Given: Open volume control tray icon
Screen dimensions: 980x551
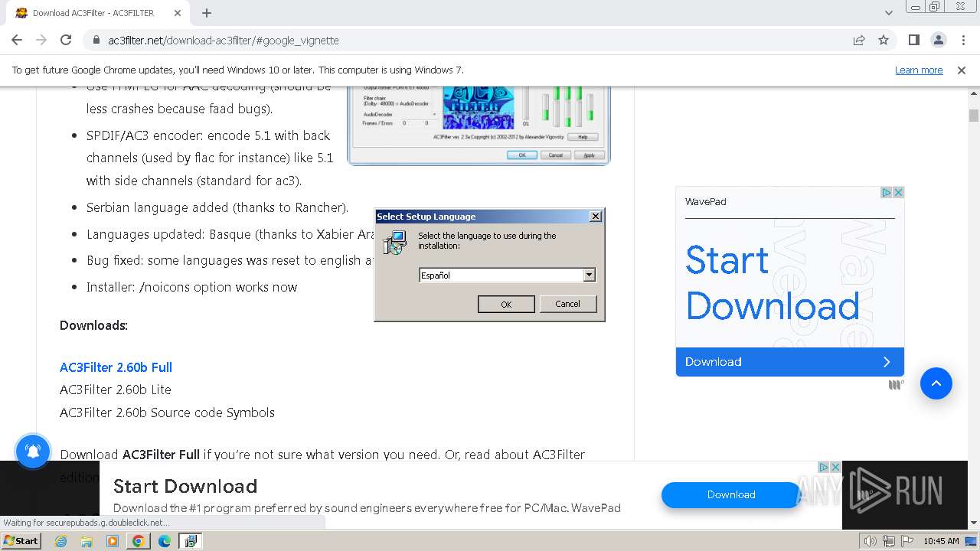Looking at the screenshot, I should pyautogui.click(x=870, y=541).
